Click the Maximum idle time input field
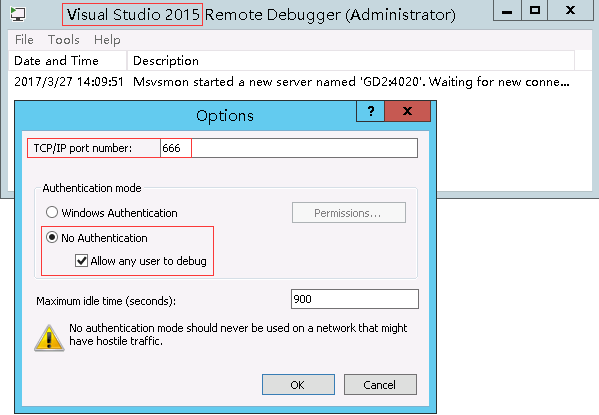This screenshot has height=415, width=599. [x=355, y=299]
